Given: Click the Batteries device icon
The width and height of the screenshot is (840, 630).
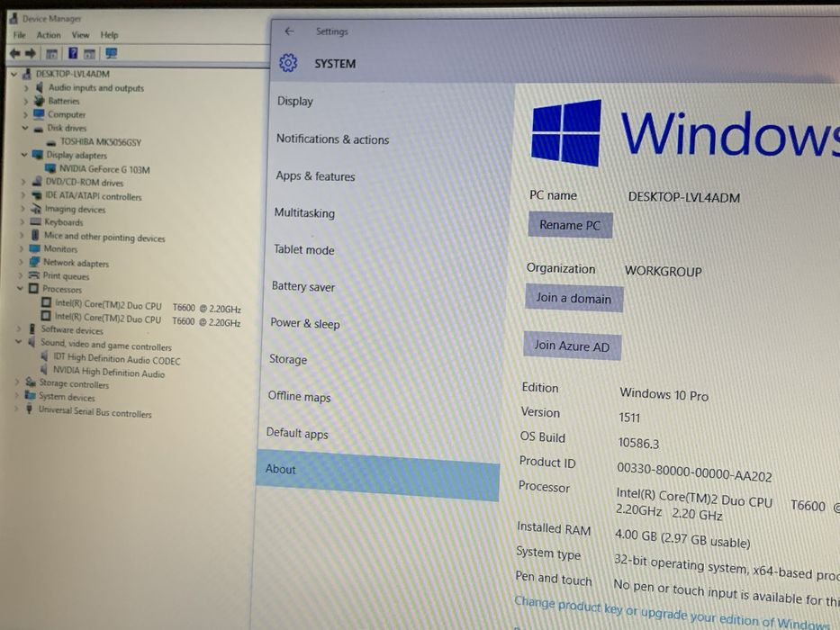Looking at the screenshot, I should 39,101.
